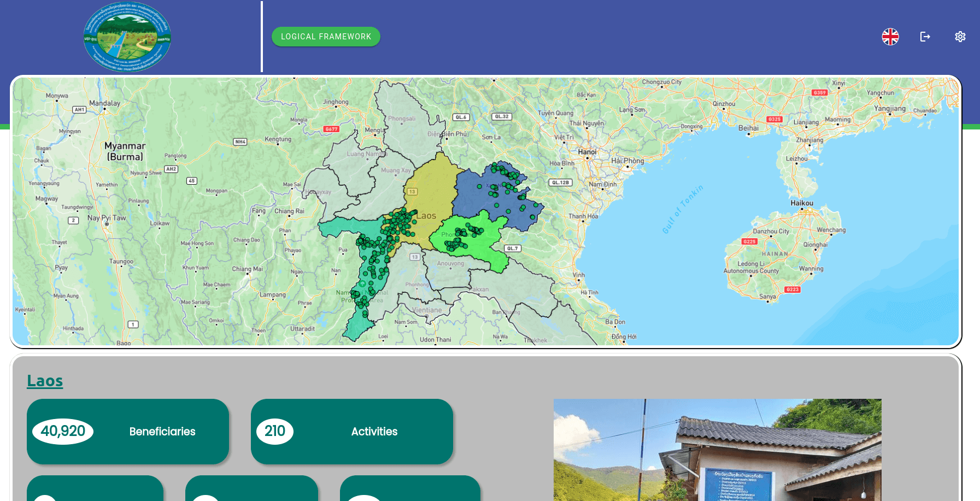Image resolution: width=980 pixels, height=501 pixels.
Task: Click the Chiang Rai map label
Action: pos(289,211)
